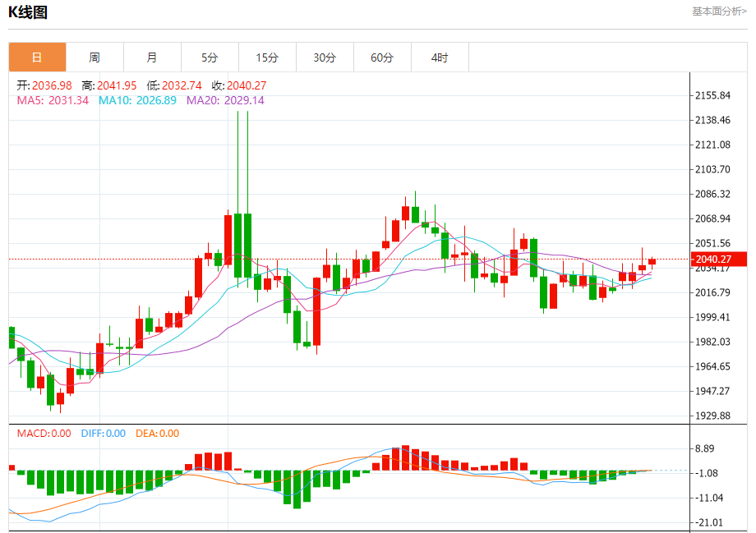
Task: Click the -11.04 MACD axis label
Action: coord(708,498)
